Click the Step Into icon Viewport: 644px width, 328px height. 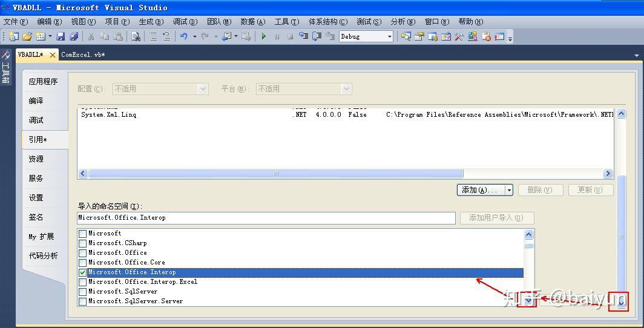click(x=303, y=36)
